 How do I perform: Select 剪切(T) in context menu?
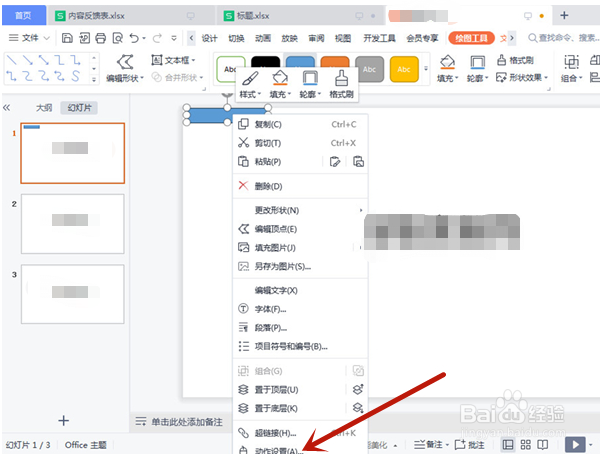[300, 143]
